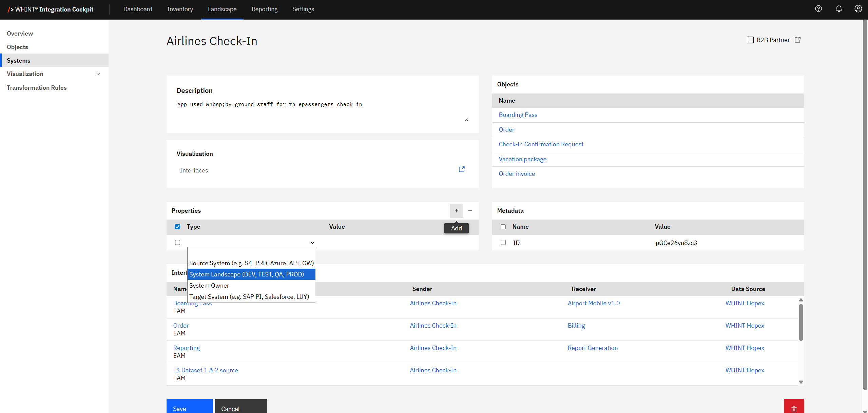Open the Landscape tab
The image size is (868, 413).
(x=222, y=9)
